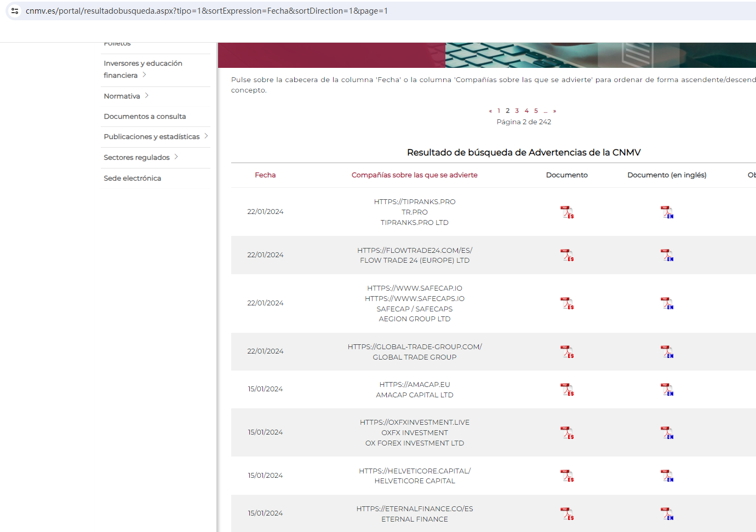Screen dimensions: 756x532
Task: Open the pagination ellipsis link
Action: pos(546,111)
